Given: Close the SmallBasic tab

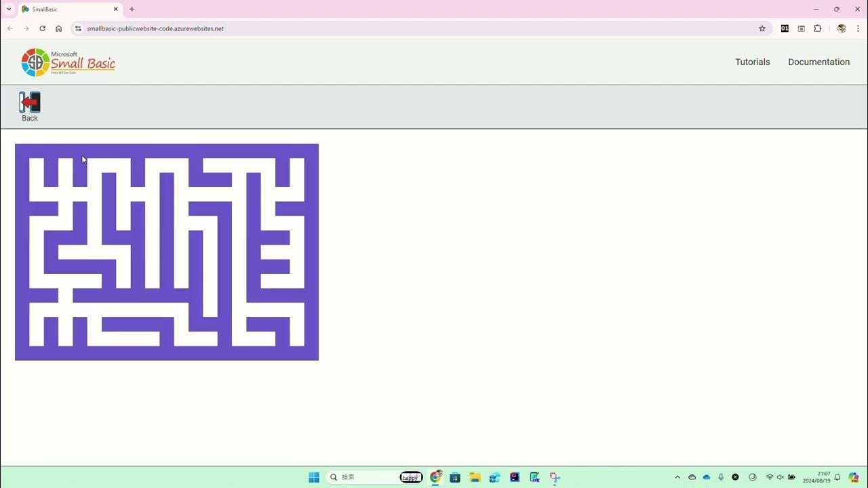Looking at the screenshot, I should pos(115,9).
